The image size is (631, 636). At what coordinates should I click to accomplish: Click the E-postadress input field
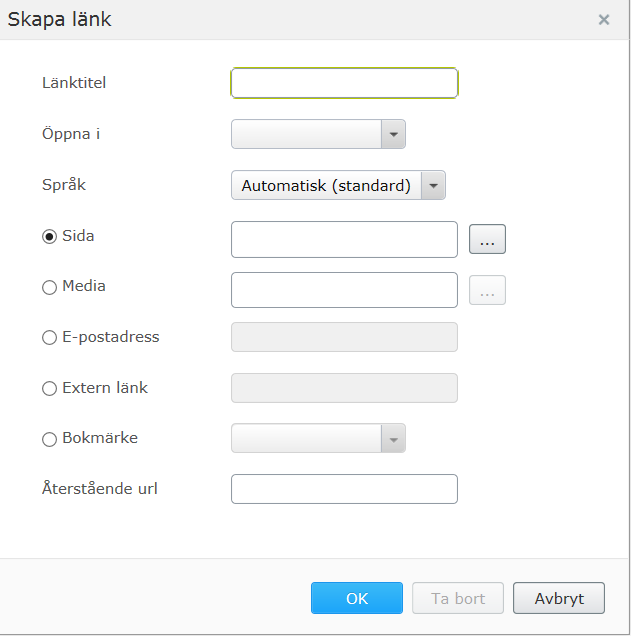(344, 337)
